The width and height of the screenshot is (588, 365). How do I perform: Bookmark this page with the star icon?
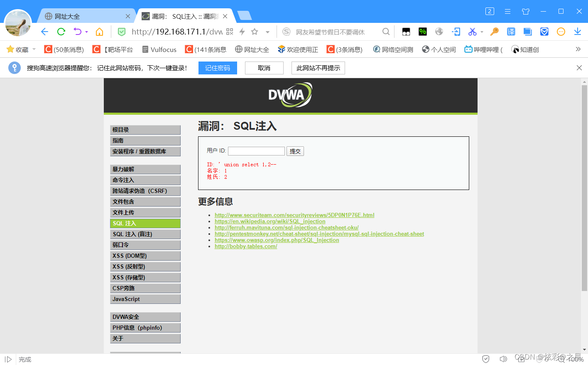[255, 32]
